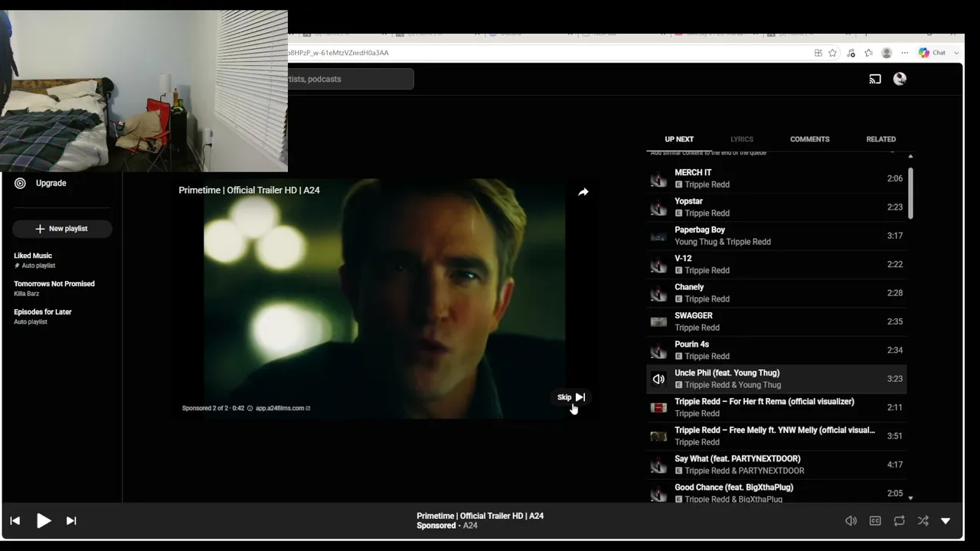This screenshot has width=980, height=551.
Task: Click the Primetime trailer title above video
Action: tap(249, 190)
